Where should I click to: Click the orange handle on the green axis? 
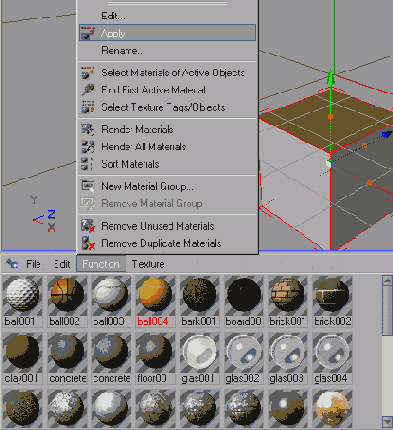point(331,116)
